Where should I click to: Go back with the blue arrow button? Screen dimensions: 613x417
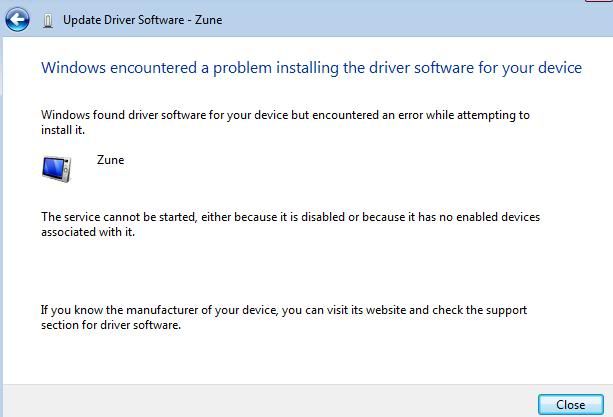click(17, 20)
